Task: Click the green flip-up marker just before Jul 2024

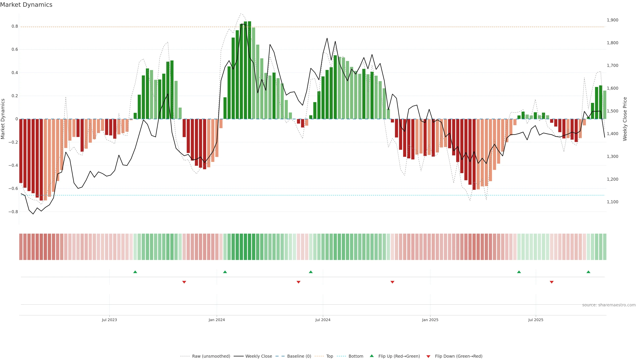Action: point(311,272)
